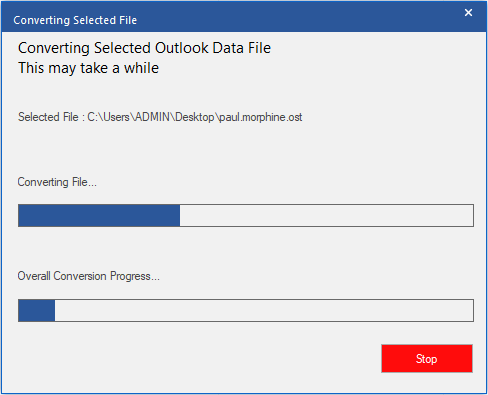Screen dimensions: 488x395
Task: Click the Desktop folder in the file path
Action: (x=195, y=117)
